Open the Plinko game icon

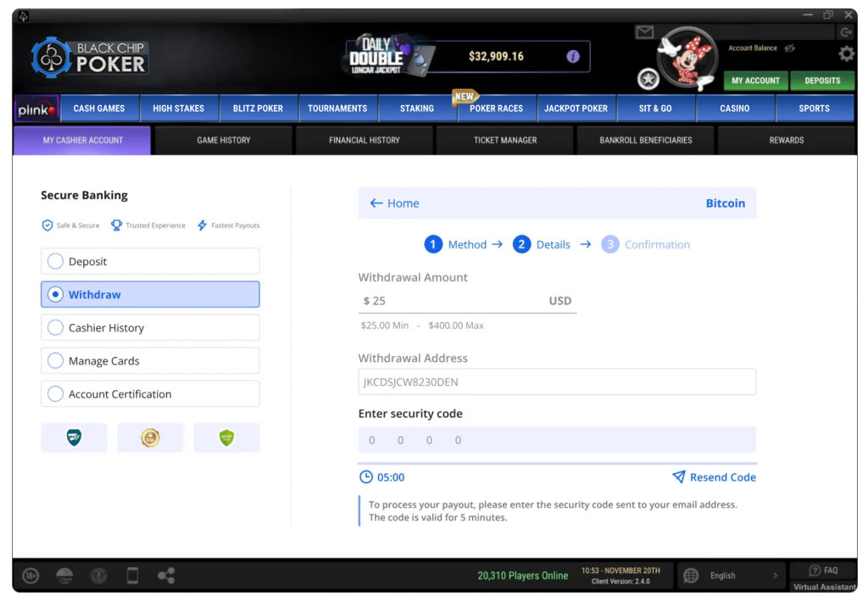click(x=36, y=109)
